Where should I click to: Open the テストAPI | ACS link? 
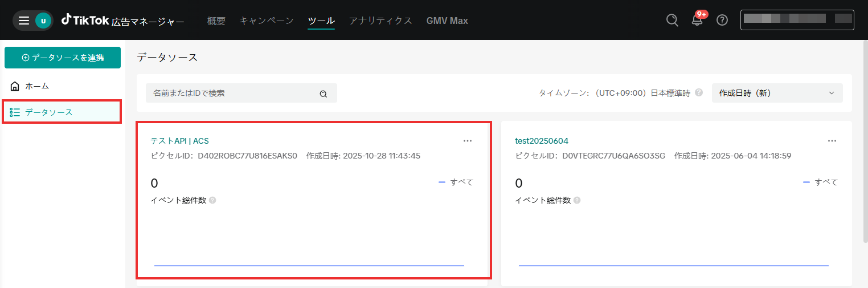tap(180, 141)
